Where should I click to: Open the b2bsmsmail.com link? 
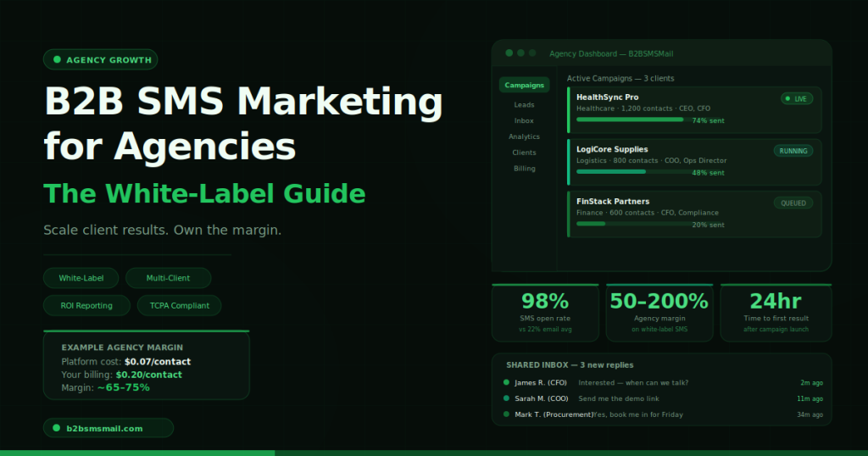pos(108,428)
